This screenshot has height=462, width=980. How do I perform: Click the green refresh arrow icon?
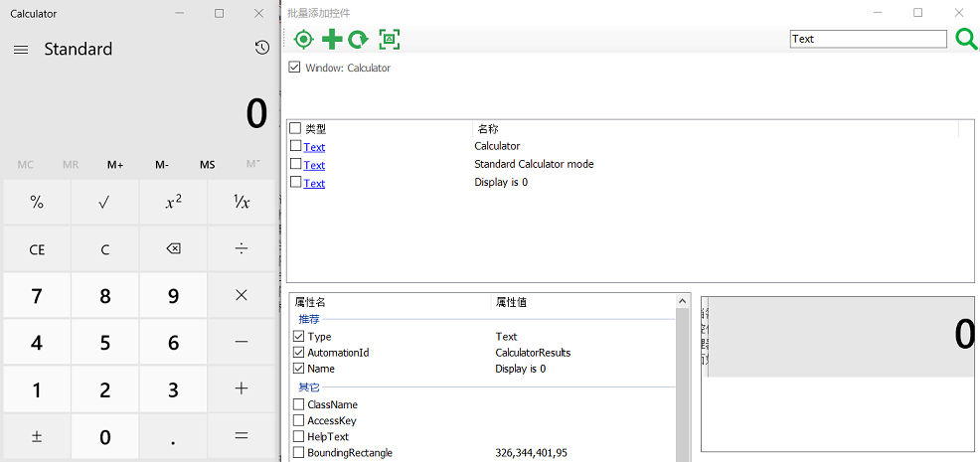click(x=358, y=40)
